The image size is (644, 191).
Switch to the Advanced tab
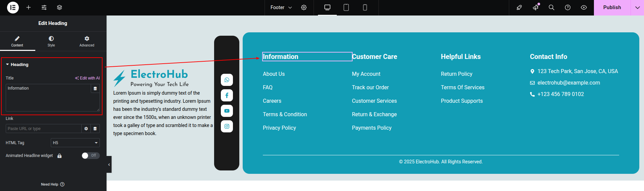click(87, 41)
